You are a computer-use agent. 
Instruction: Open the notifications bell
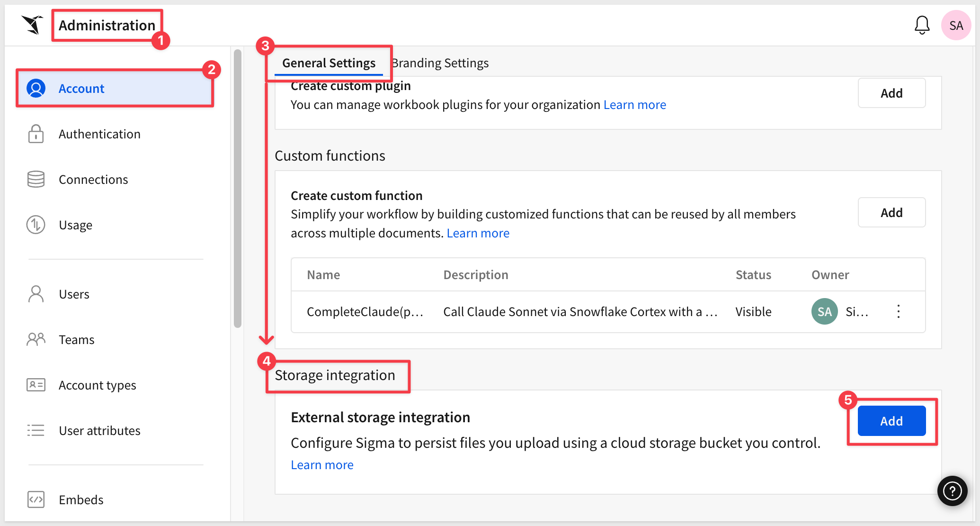pos(921,25)
